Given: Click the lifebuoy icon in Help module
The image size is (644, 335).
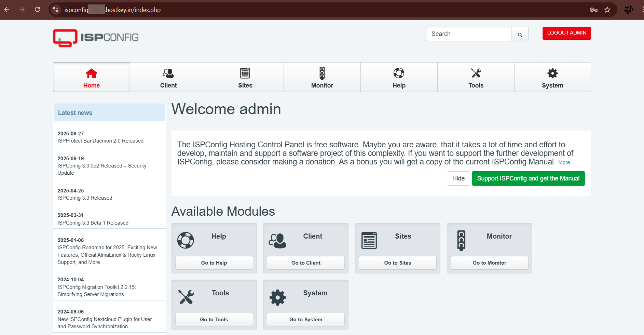Looking at the screenshot, I should pos(186,240).
